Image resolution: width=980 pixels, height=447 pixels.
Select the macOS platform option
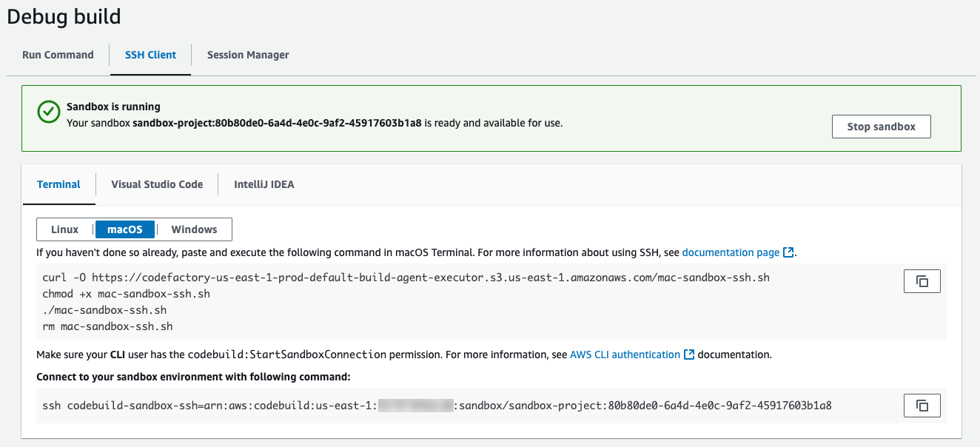[x=125, y=229]
